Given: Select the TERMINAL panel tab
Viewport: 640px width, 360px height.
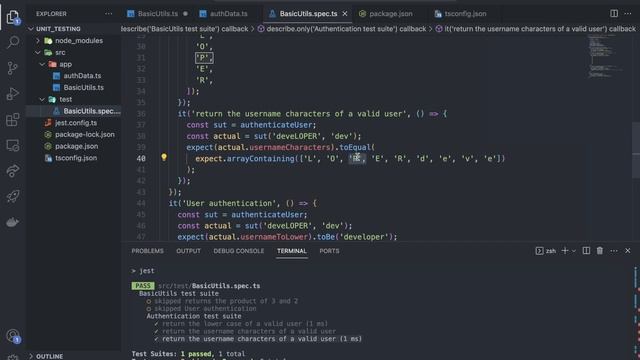Looking at the screenshot, I should click(291, 251).
